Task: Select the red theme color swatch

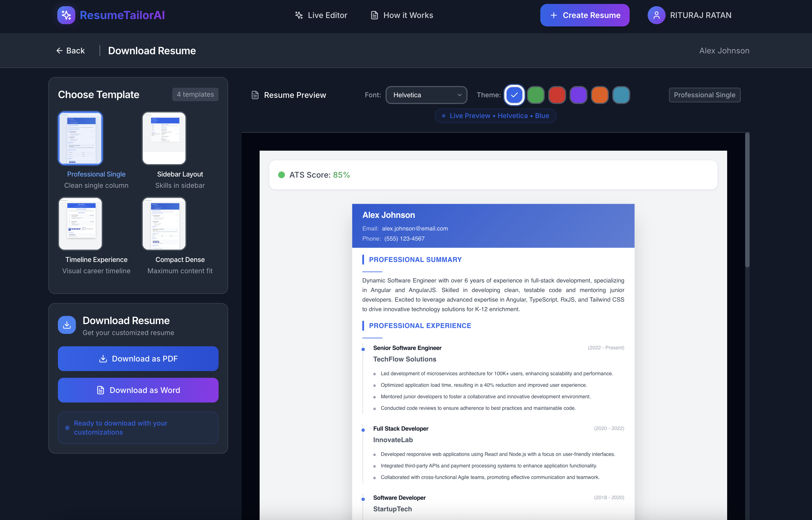Action: point(557,95)
